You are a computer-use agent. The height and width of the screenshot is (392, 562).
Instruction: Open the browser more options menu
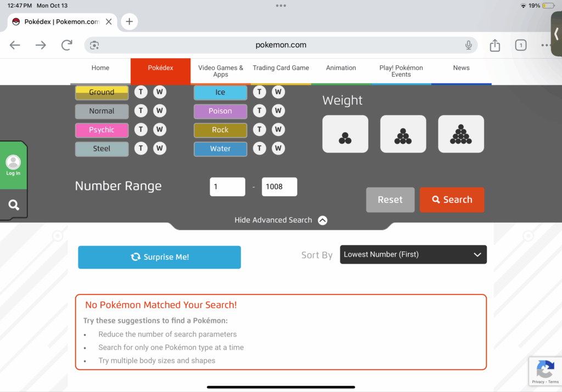[546, 45]
